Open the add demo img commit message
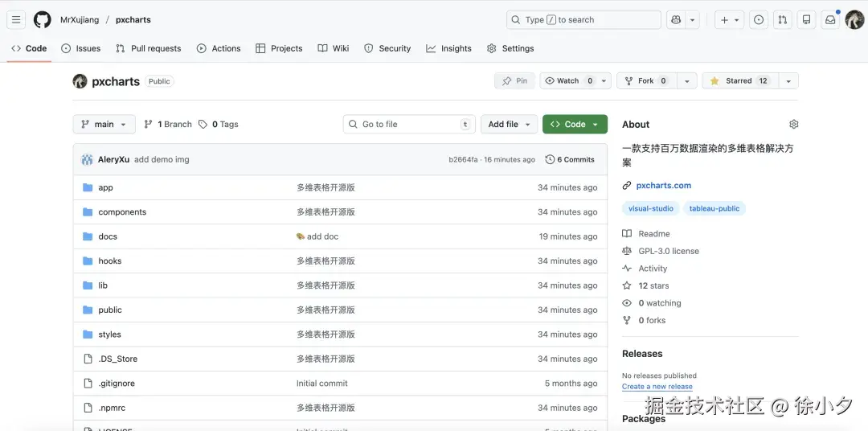The image size is (868, 431). 162,159
